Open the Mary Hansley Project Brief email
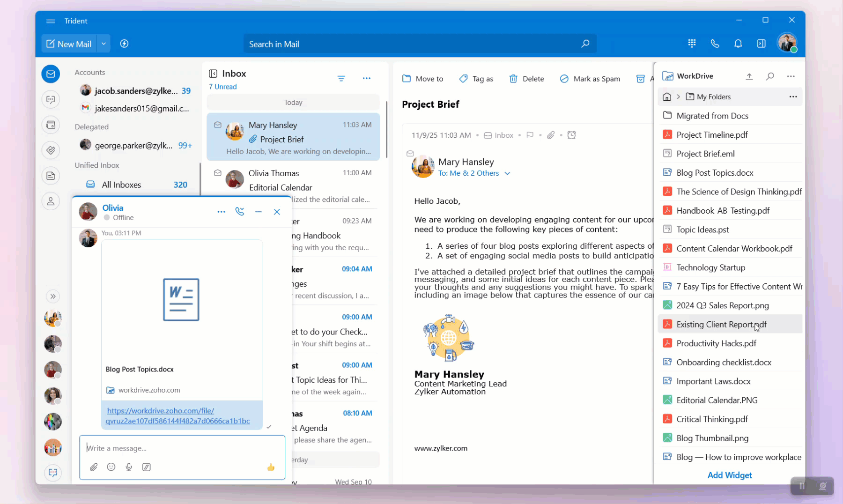The width and height of the screenshot is (843, 504). [293, 137]
